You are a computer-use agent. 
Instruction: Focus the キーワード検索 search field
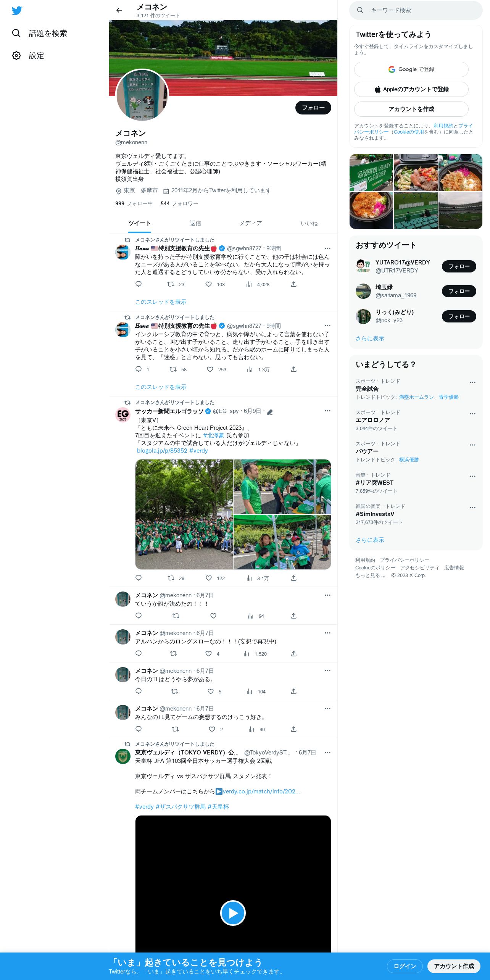pos(416,10)
